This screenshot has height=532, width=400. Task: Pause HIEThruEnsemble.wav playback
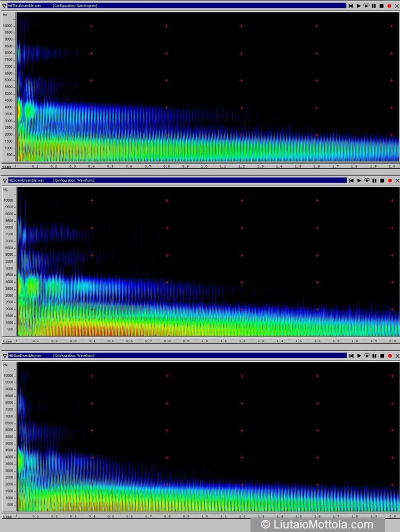pos(374,6)
